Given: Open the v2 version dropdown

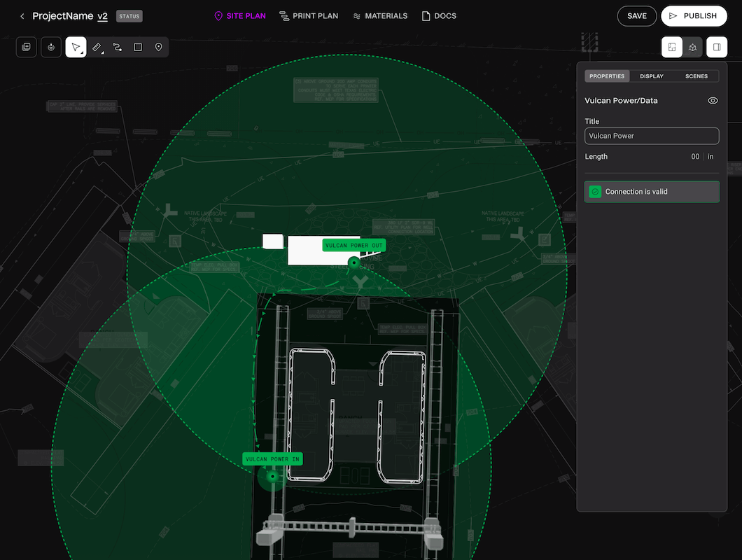Looking at the screenshot, I should (102, 16).
